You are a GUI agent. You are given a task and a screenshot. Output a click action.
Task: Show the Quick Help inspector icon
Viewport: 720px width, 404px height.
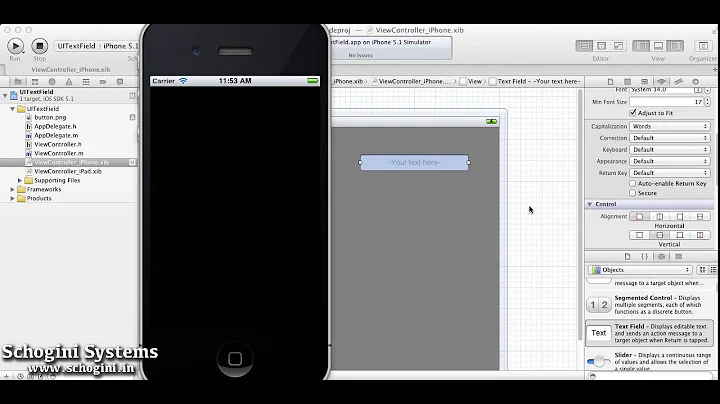click(x=627, y=82)
